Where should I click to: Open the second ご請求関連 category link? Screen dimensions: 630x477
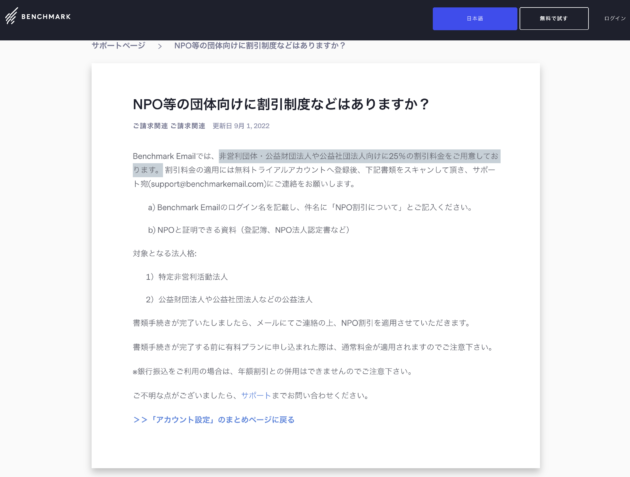point(188,126)
